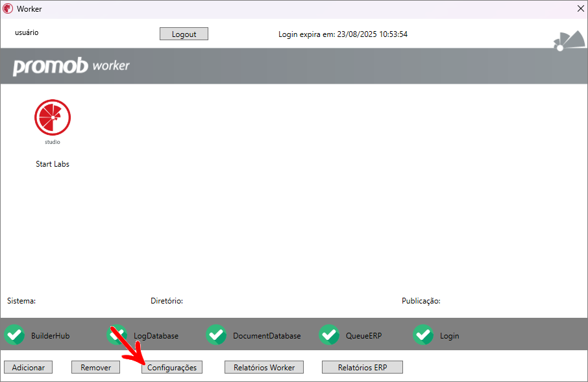This screenshot has height=382, width=588.
Task: Click the Sistema label
Action: tap(21, 301)
